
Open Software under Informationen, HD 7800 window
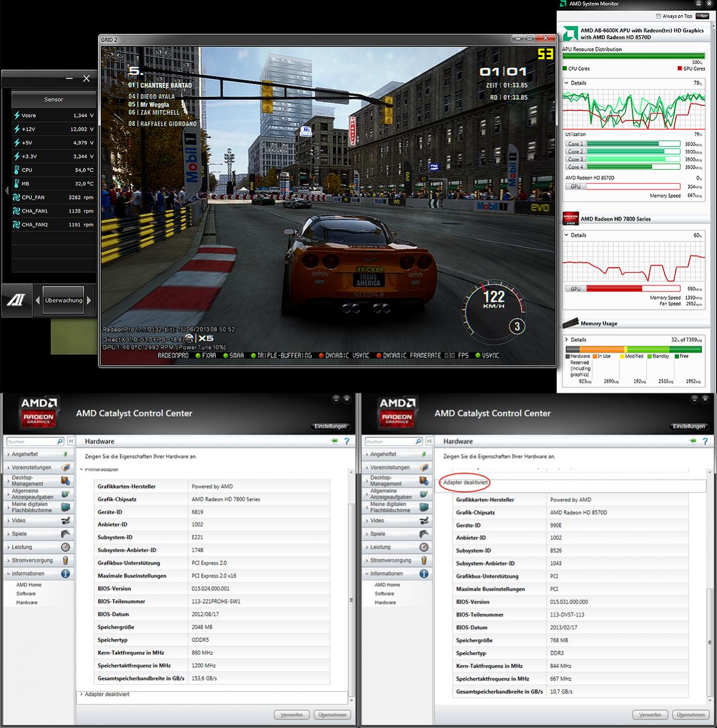point(26,593)
